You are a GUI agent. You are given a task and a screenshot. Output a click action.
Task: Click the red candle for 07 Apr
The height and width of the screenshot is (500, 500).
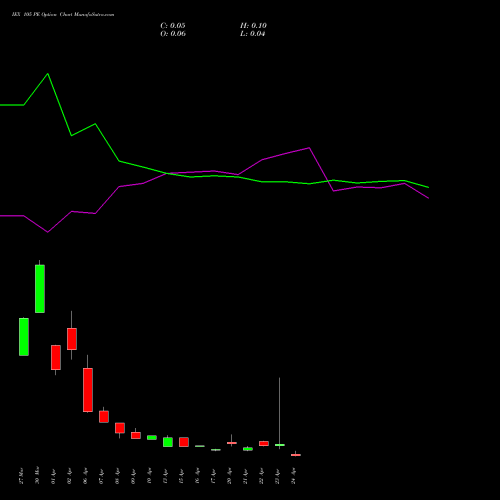pos(104,417)
